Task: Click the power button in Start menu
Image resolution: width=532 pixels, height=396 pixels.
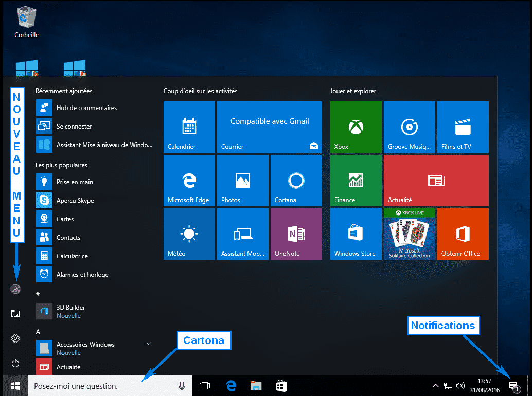Action: [x=15, y=363]
